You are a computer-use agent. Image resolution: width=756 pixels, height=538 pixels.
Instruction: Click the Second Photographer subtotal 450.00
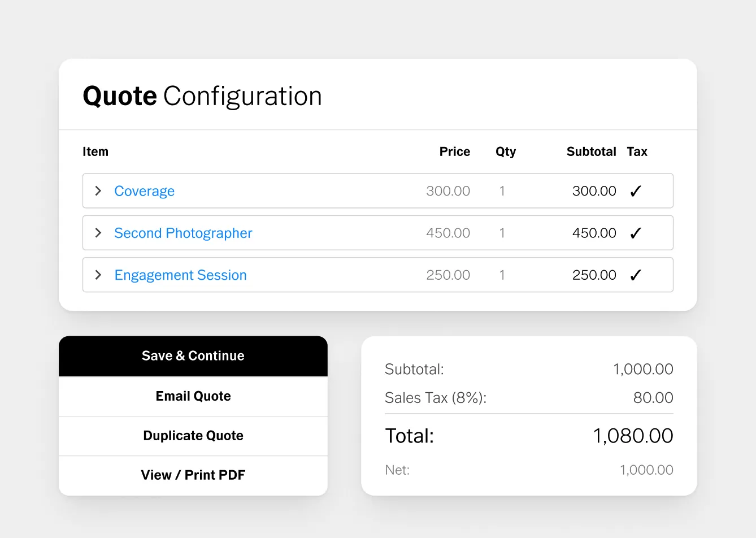pyautogui.click(x=594, y=233)
